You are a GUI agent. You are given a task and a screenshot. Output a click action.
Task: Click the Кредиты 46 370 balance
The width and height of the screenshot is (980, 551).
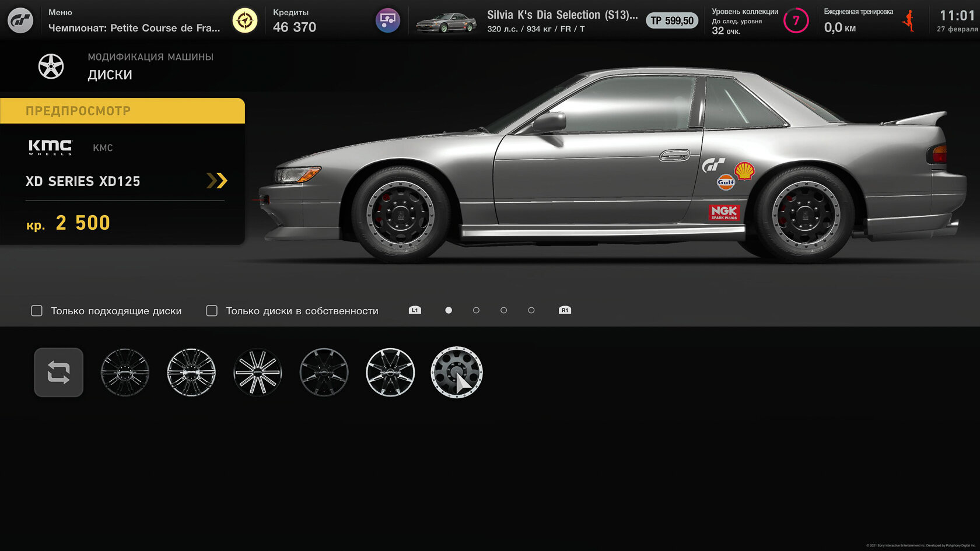click(295, 21)
